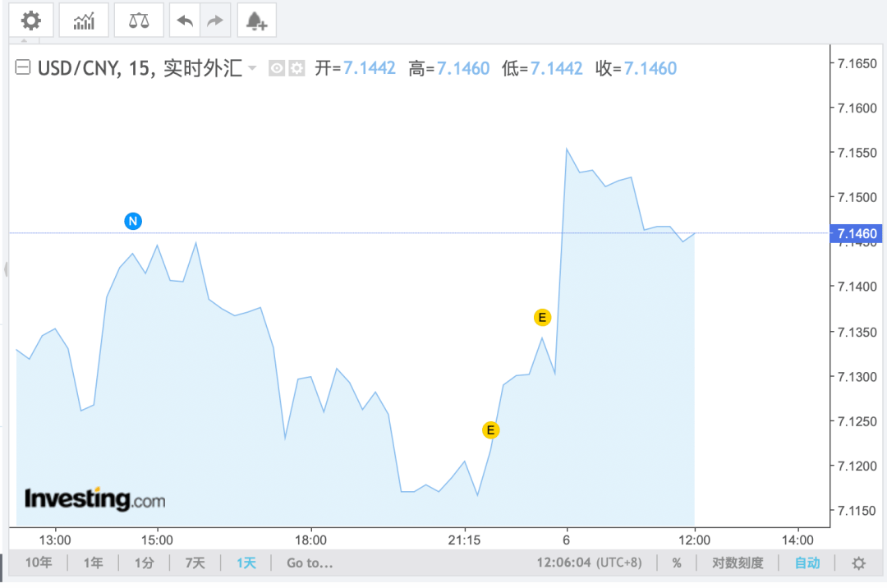Expand the USD/CNY legend dropdown arrow
Image resolution: width=887 pixels, height=588 pixels.
tap(252, 68)
